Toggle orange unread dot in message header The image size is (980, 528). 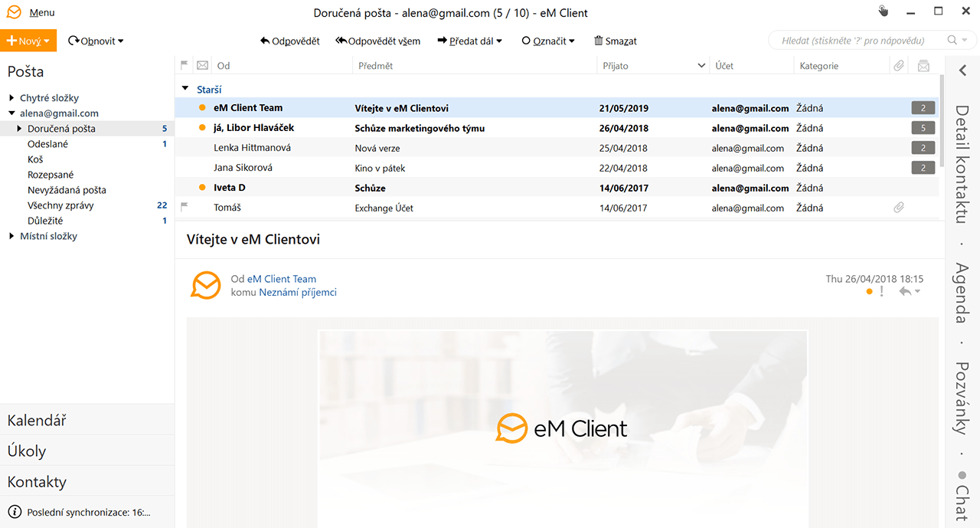[869, 291]
